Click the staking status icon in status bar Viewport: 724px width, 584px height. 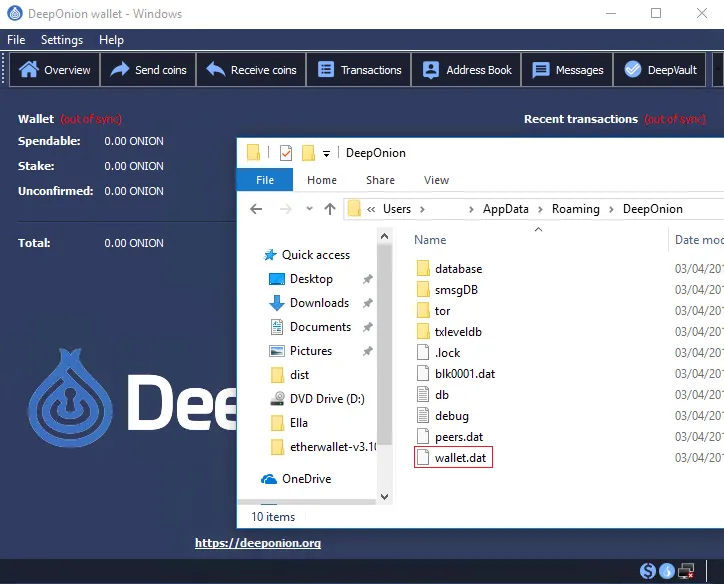pos(647,571)
